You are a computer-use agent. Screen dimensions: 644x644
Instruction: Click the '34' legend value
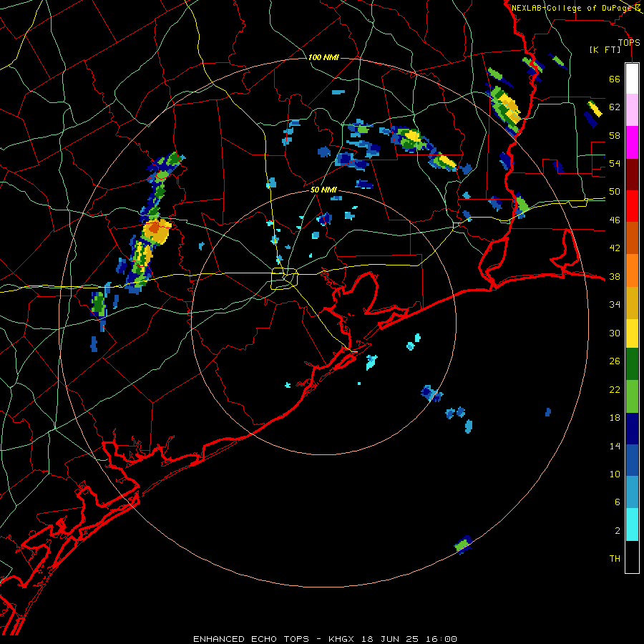615,305
